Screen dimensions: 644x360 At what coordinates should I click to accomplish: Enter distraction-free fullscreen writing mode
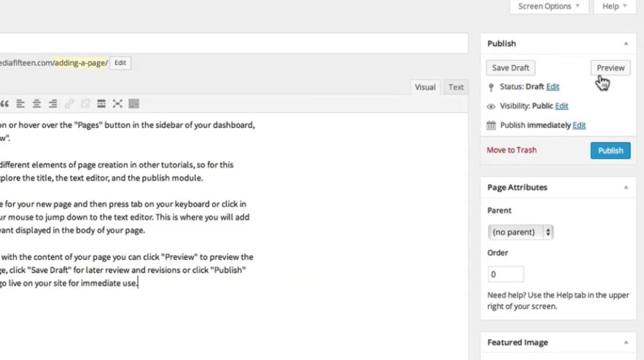click(x=117, y=104)
